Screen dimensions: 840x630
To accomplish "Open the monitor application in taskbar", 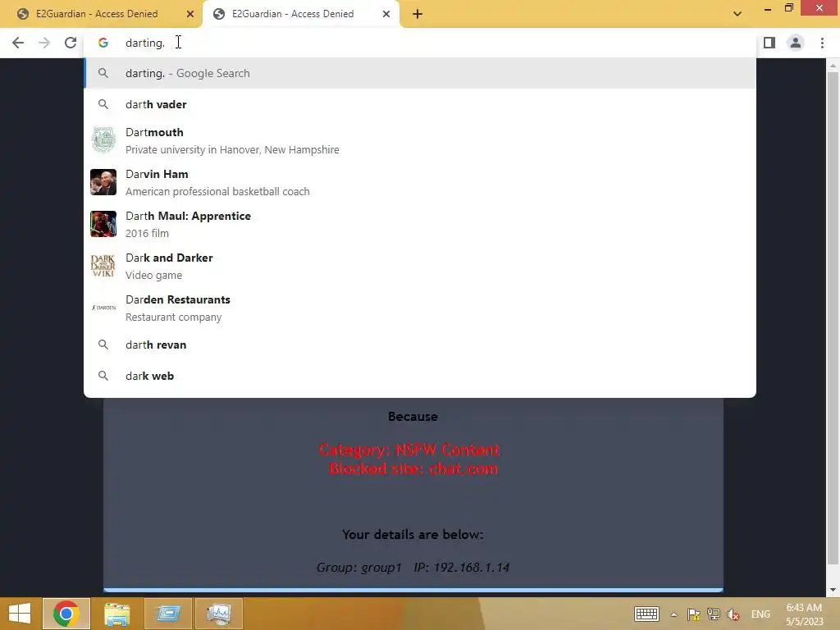I will (219, 614).
